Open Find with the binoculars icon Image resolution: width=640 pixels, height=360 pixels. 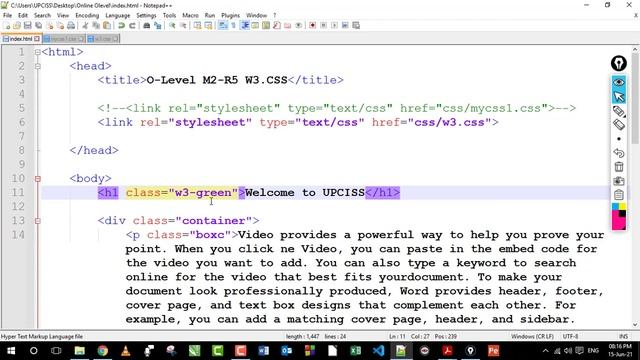click(147, 25)
